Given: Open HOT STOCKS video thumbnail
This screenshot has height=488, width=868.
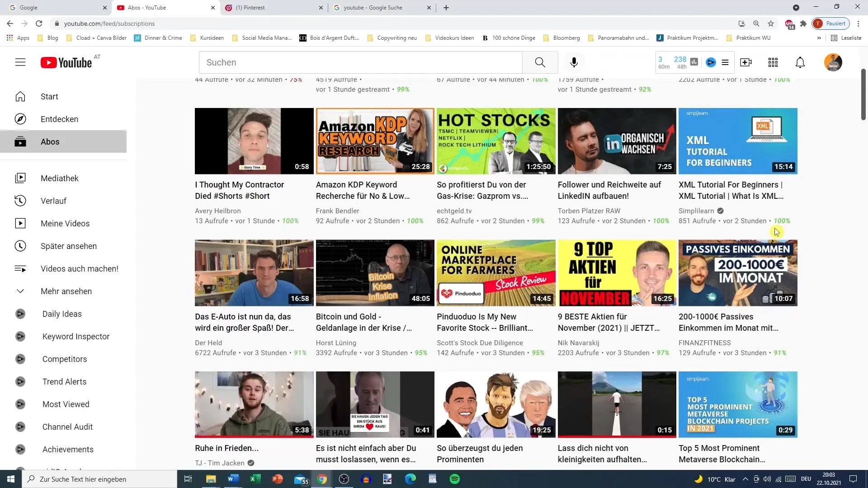Looking at the screenshot, I should point(496,141).
